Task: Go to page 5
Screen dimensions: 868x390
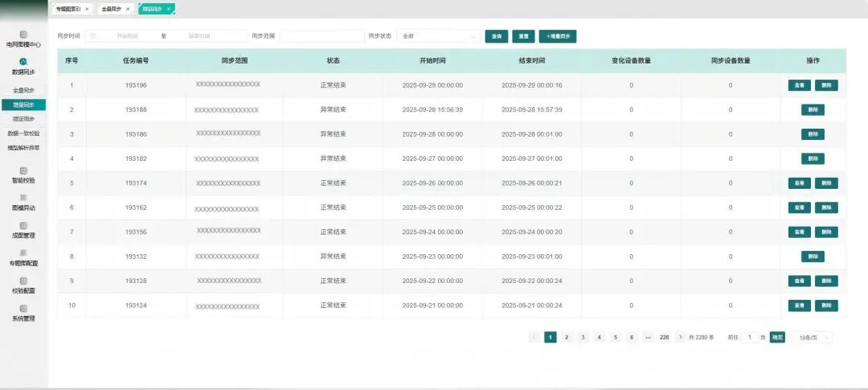Action: [x=616, y=338]
